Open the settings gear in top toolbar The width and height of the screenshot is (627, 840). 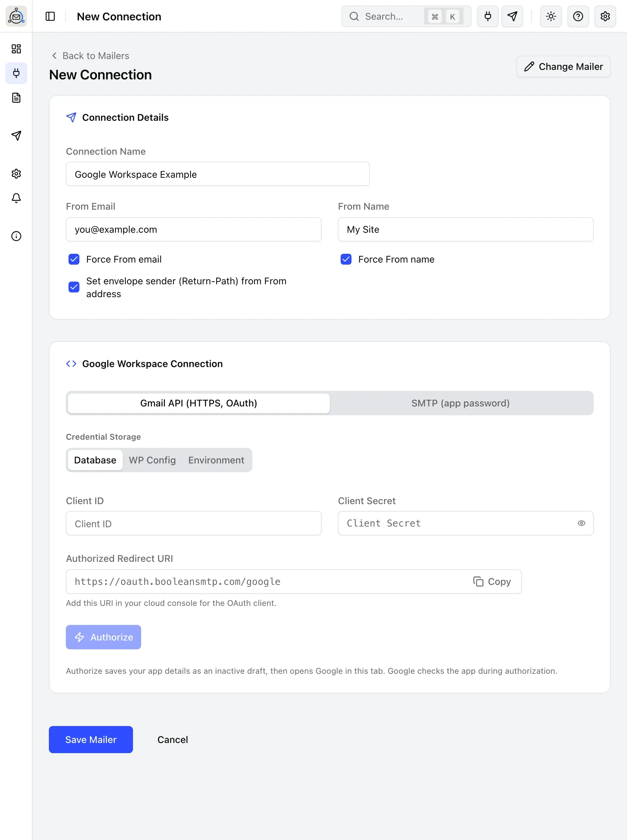coord(605,16)
